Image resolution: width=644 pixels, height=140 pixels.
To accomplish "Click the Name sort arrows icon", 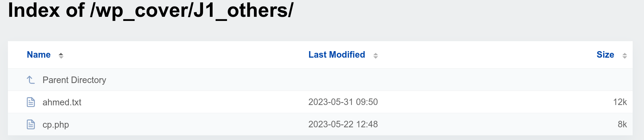I will (61, 56).
